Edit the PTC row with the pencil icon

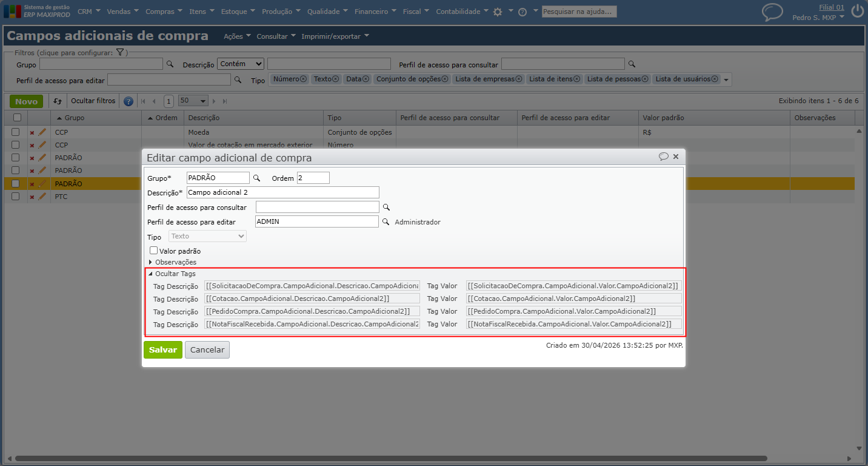42,196
